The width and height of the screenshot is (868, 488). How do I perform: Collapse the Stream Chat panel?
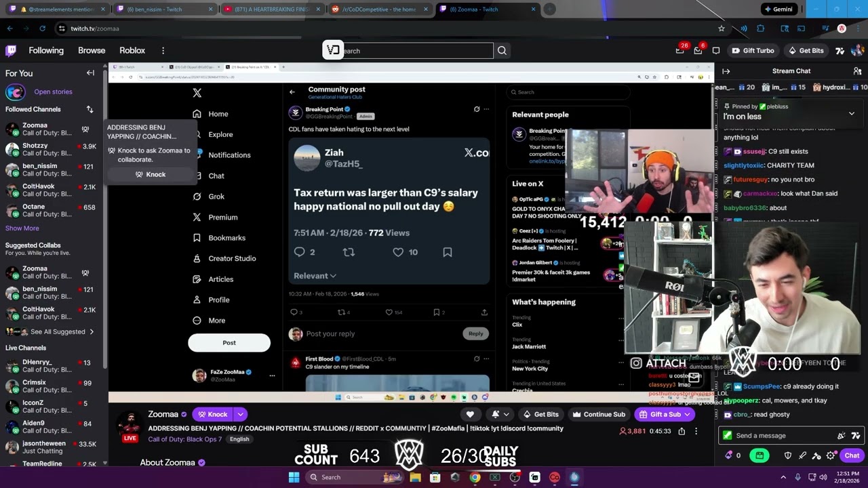click(x=726, y=71)
